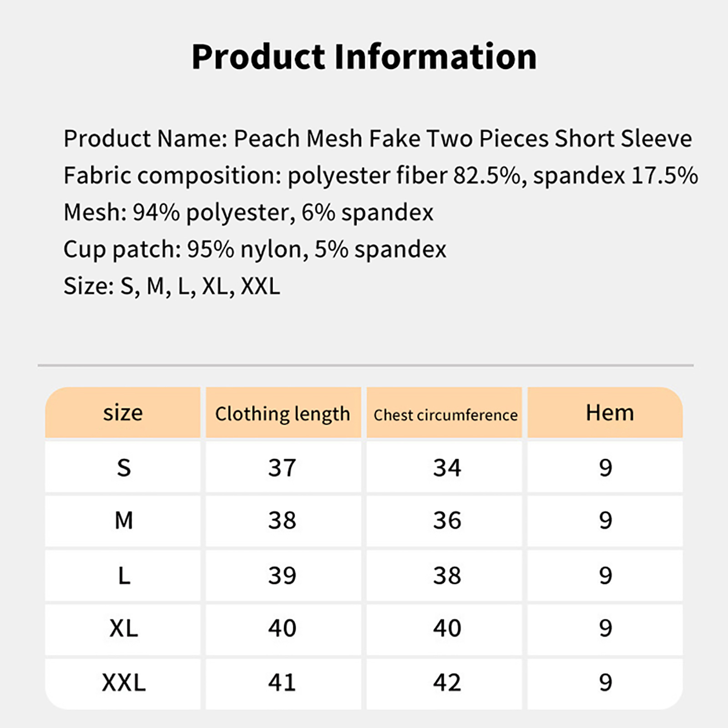This screenshot has width=728, height=728.
Task: Click the Mesh composition line
Action: pos(248,212)
